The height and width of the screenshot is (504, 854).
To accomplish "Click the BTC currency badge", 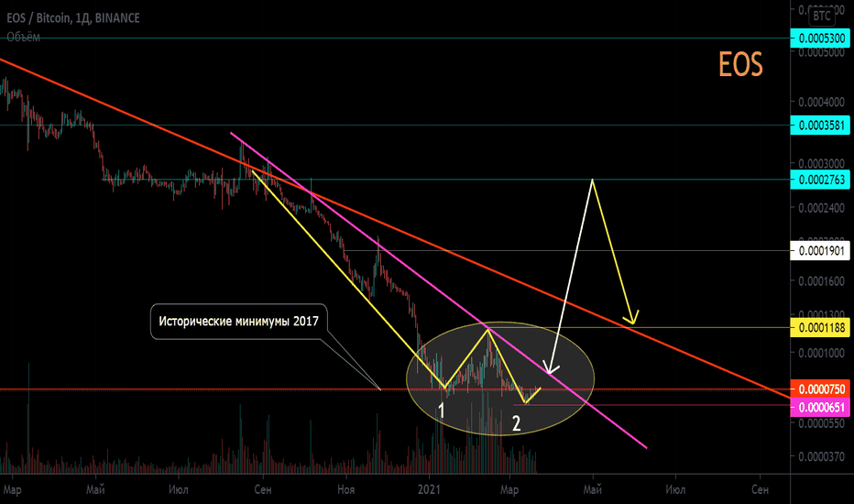I will click(821, 16).
